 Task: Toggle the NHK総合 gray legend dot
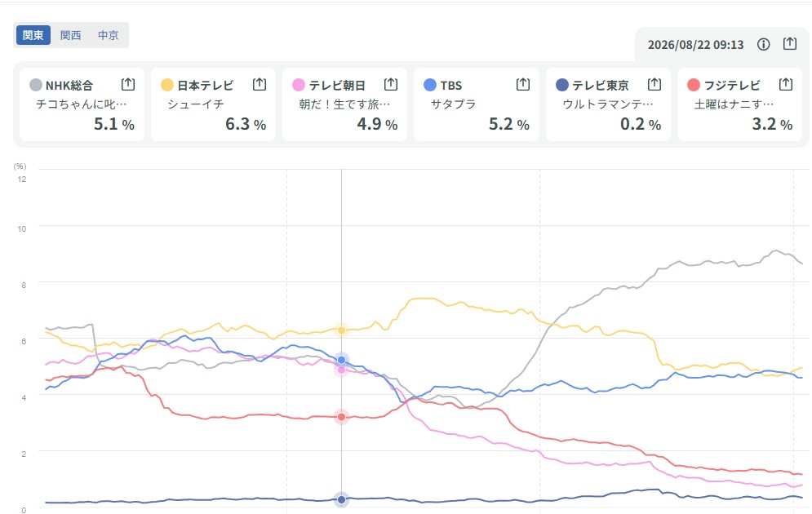pos(36,85)
